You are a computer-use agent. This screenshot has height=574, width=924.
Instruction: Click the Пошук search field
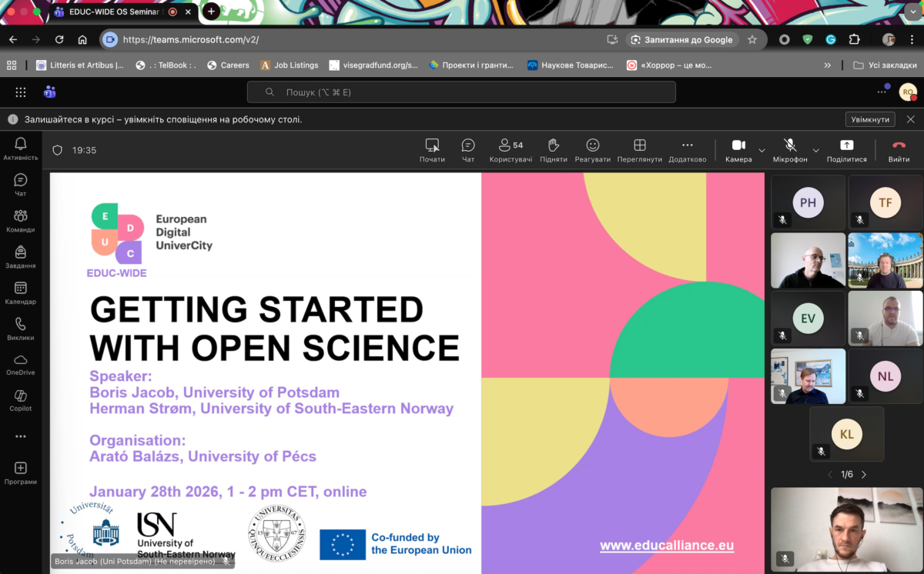(461, 92)
